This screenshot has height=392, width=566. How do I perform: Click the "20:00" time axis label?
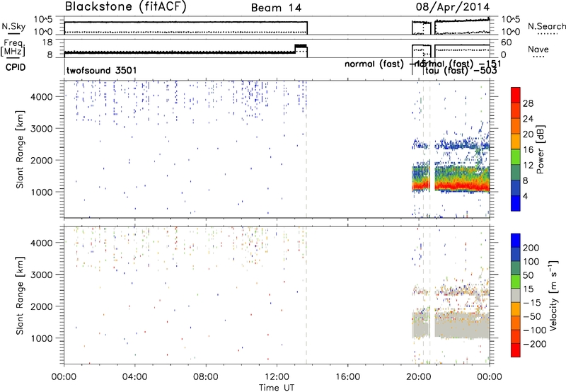click(419, 377)
